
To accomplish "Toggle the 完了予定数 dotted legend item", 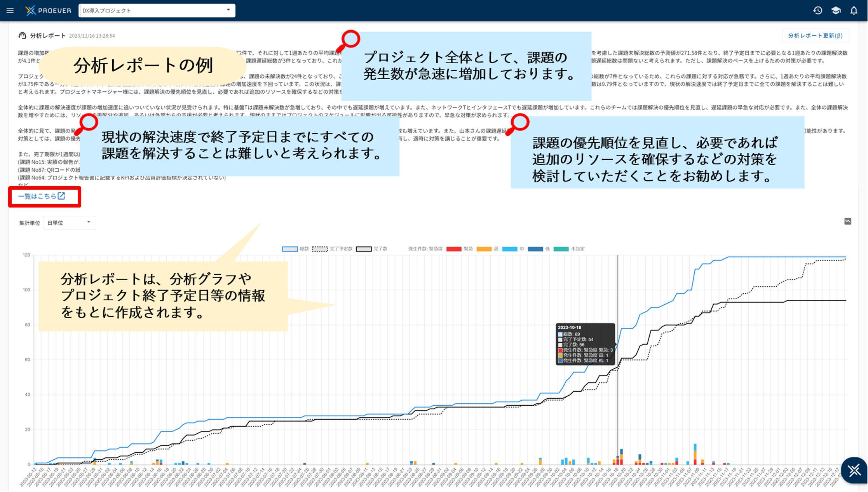I will 320,249.
